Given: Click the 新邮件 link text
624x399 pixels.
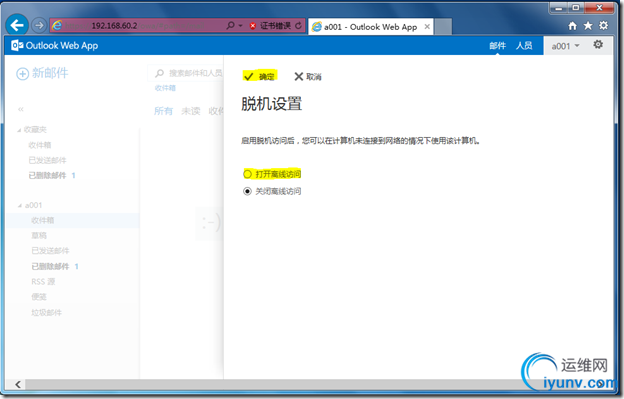Looking at the screenshot, I should click(50, 73).
